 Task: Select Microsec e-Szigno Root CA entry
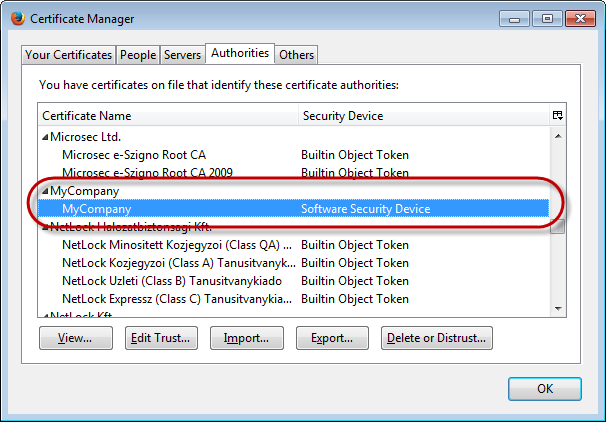click(x=135, y=155)
